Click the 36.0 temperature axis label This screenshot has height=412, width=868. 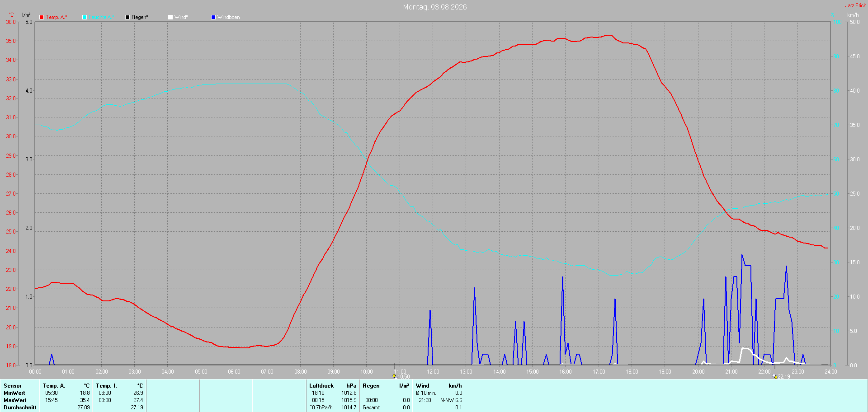pos(11,22)
